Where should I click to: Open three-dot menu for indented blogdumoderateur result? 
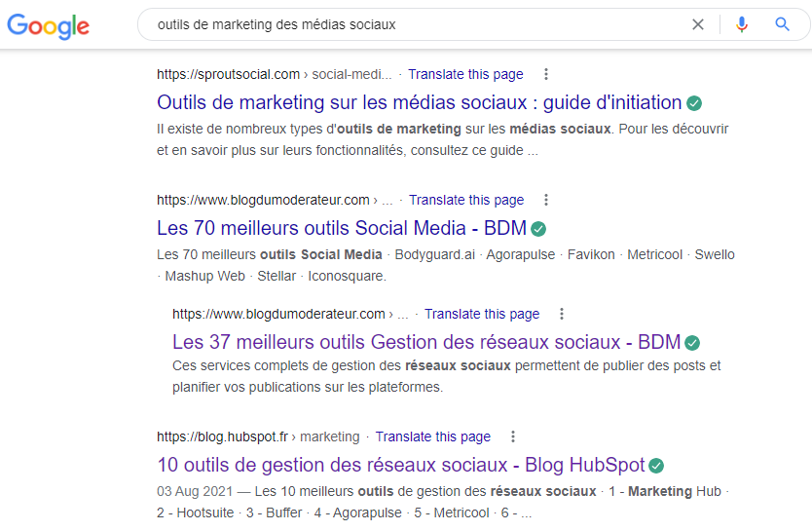562,314
